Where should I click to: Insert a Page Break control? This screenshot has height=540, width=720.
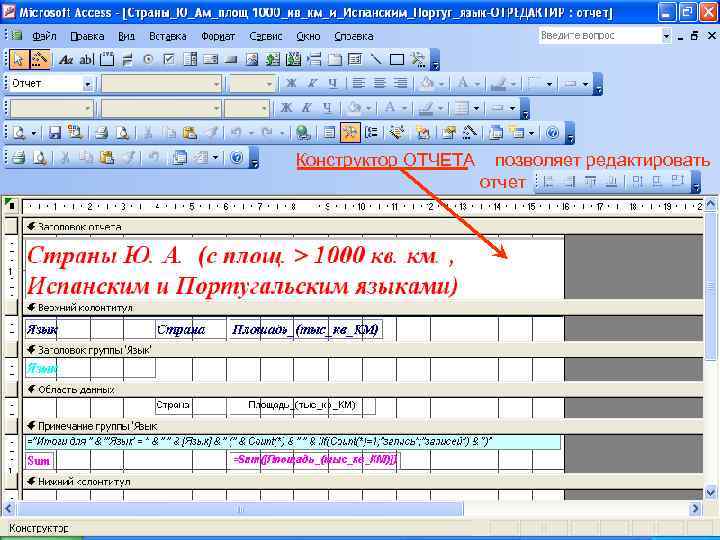(314, 59)
